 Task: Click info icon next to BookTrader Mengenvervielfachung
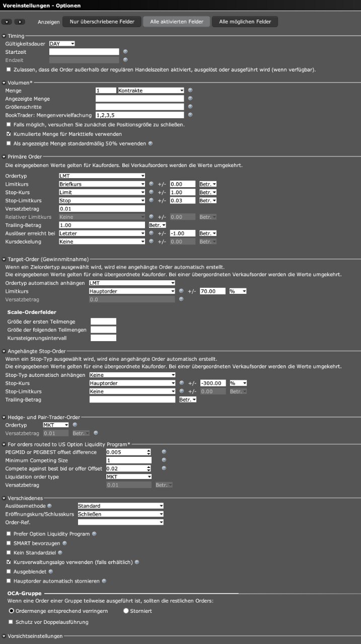click(190, 115)
